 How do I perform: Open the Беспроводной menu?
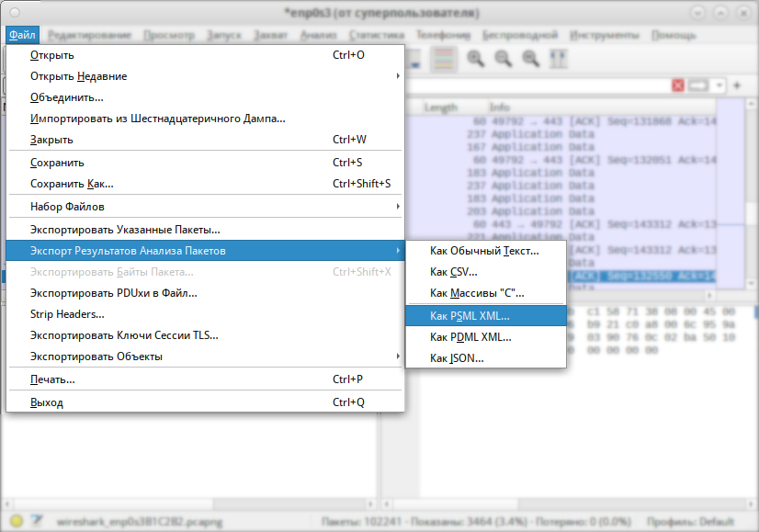[520, 35]
